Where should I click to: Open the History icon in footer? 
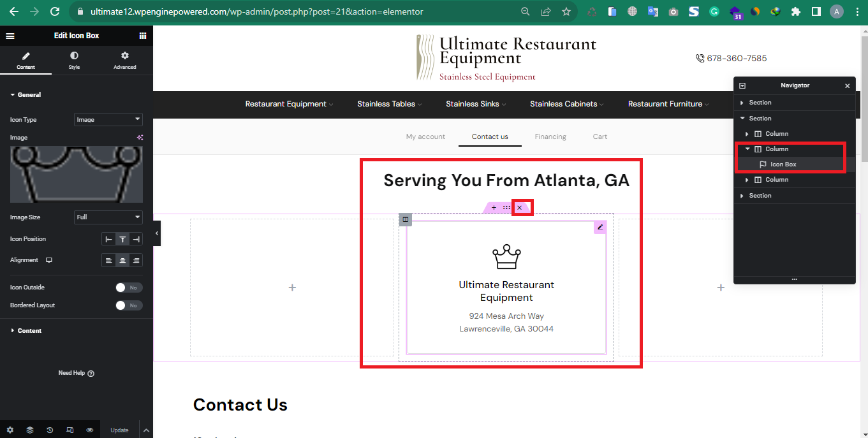[x=50, y=430]
